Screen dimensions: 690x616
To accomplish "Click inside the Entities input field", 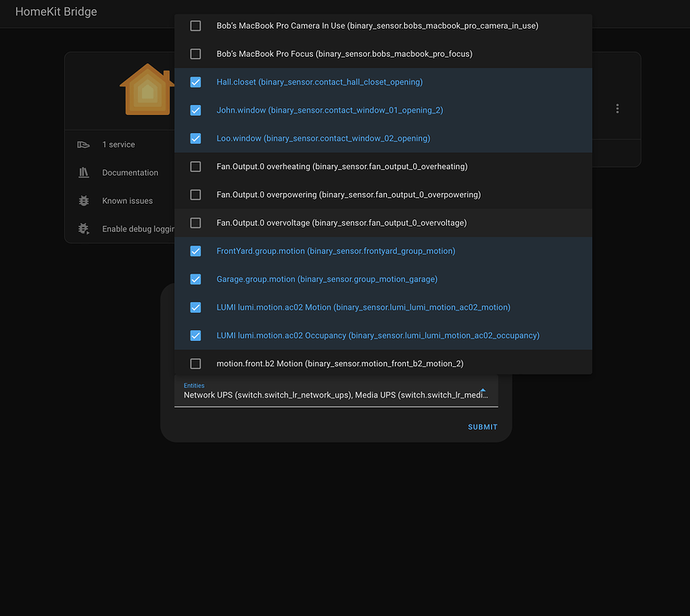I will 329,394.
